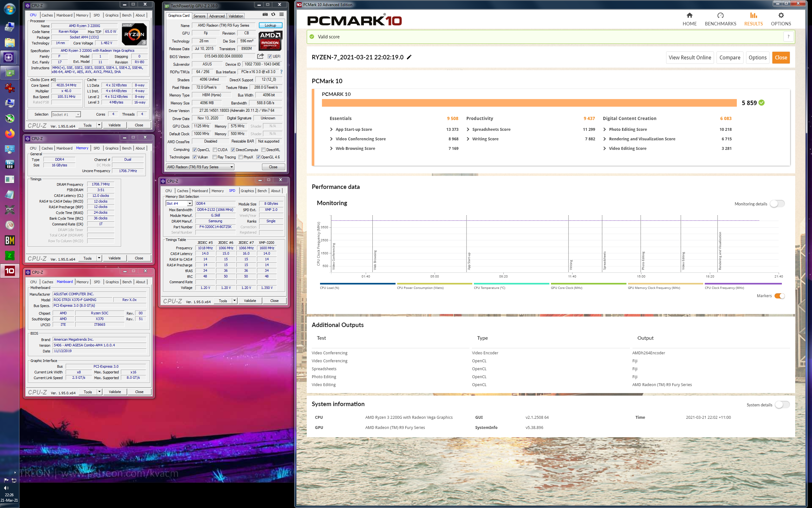Screen dimensions: 812x508
Task: Click the CPU Clock Frequency purple legend bar
Action: 743,284
